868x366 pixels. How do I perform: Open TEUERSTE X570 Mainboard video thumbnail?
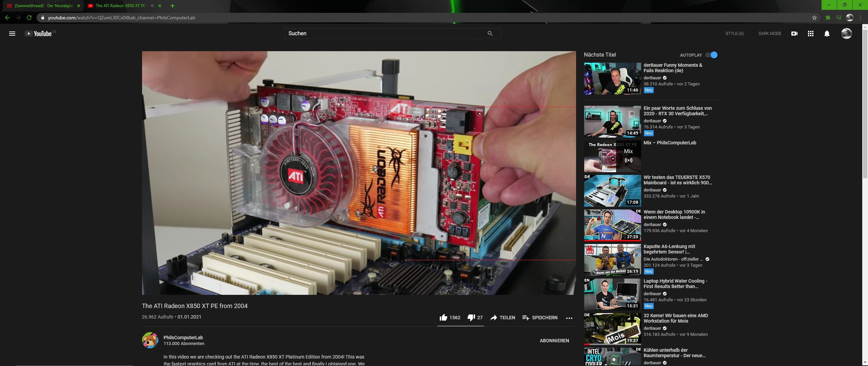coord(612,190)
